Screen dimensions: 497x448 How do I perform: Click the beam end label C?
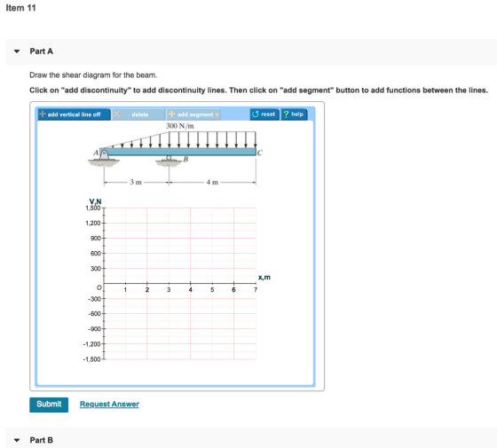260,153
